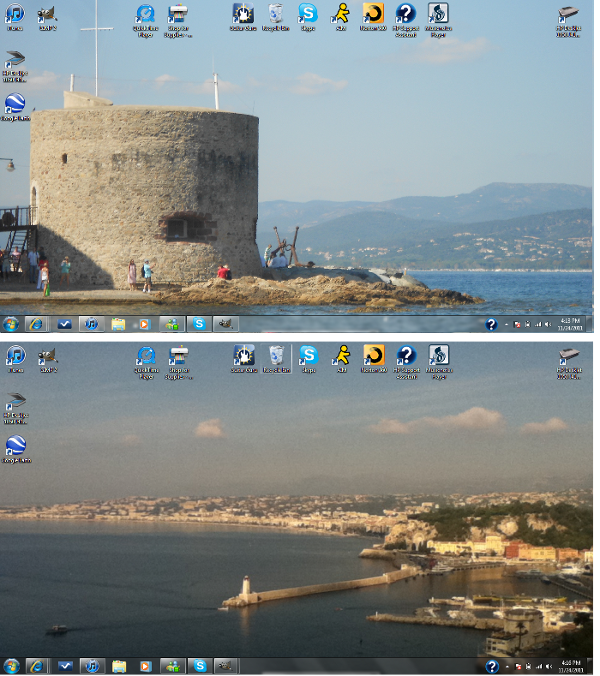Open GIMP 2 shortcut on the harbor desktop
The image size is (600, 676).
click(48, 360)
